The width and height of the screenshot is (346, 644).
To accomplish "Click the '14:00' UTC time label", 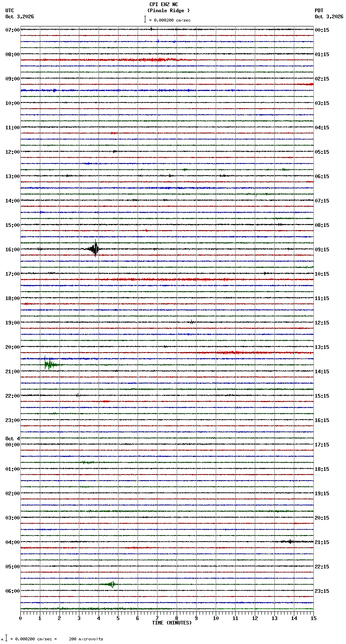I will tap(13, 201).
